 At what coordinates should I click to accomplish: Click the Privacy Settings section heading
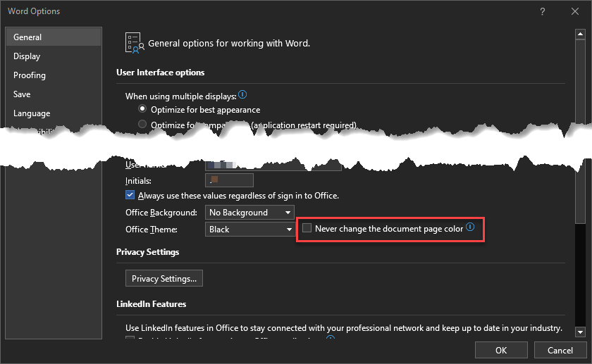147,252
